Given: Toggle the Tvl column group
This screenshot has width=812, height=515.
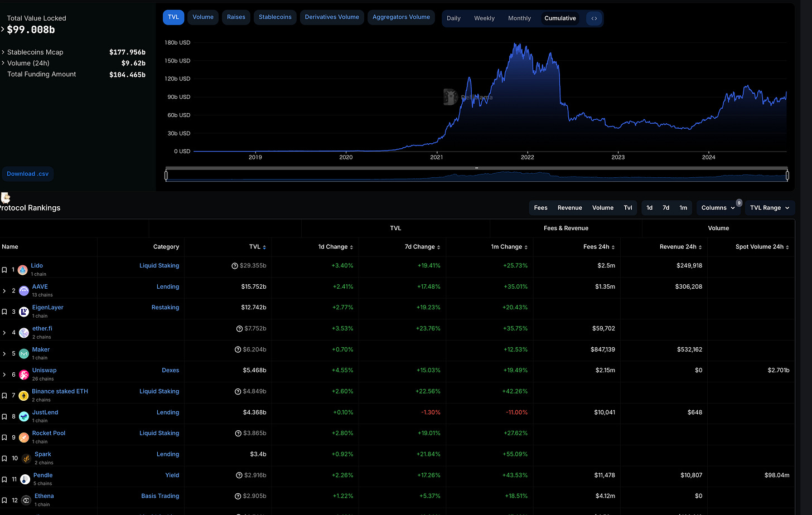Looking at the screenshot, I should [628, 208].
